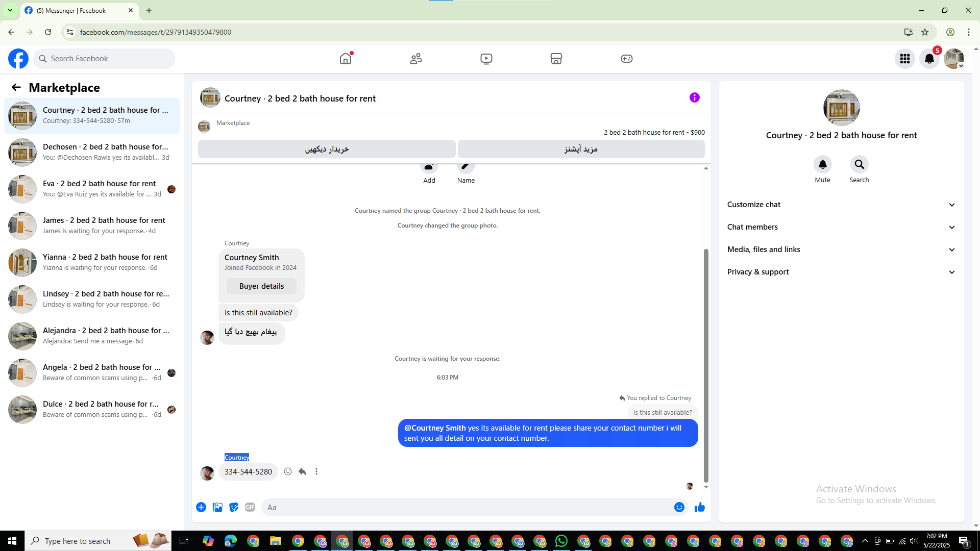This screenshot has width=980, height=551.
Task: Open the Watch video icon
Action: [486, 59]
